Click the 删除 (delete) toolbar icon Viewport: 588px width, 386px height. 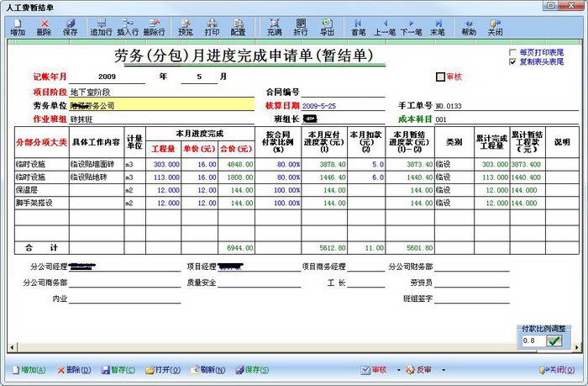point(44,28)
